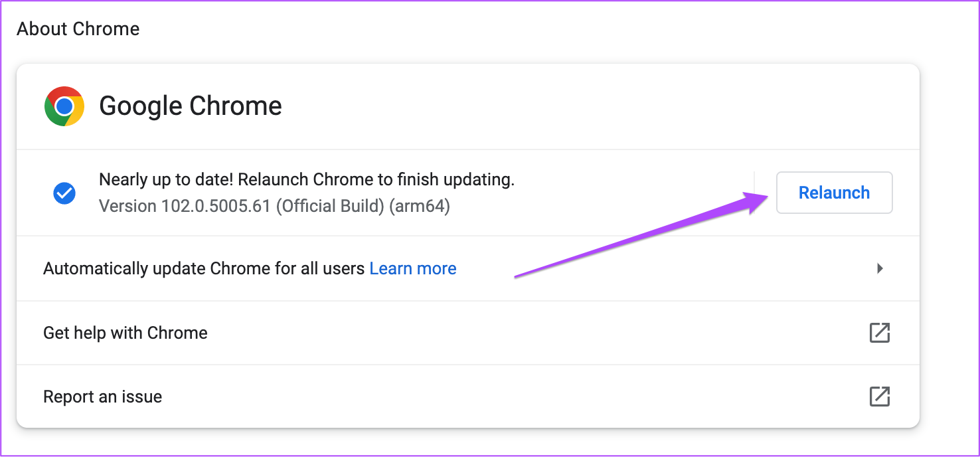Open external link icon for Get help with Chrome

(x=880, y=333)
